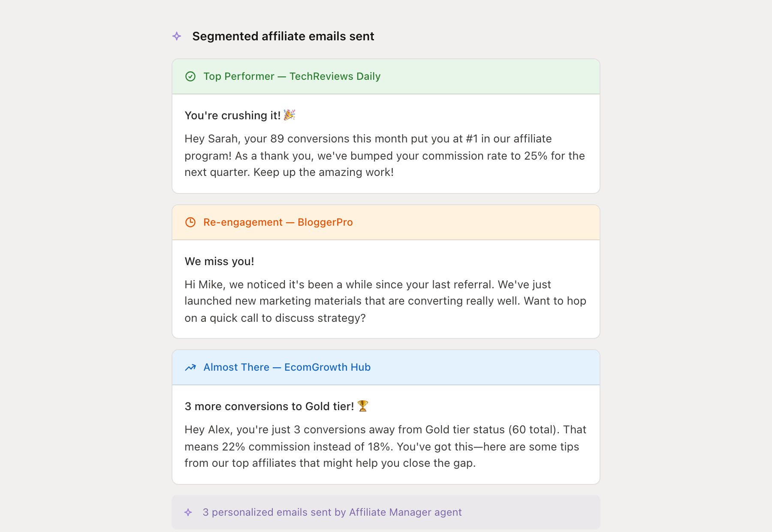Select the Segmented affiliate emails sent heading

pyautogui.click(x=283, y=36)
